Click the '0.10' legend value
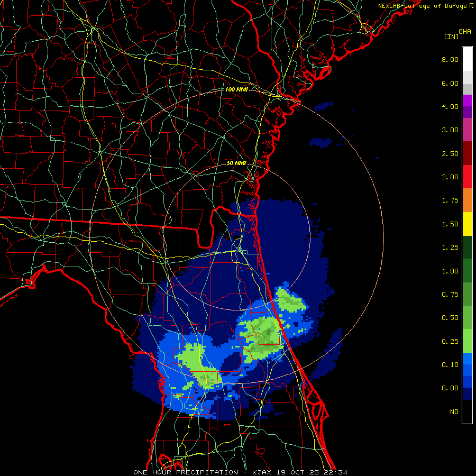The image size is (476, 476). [450, 365]
